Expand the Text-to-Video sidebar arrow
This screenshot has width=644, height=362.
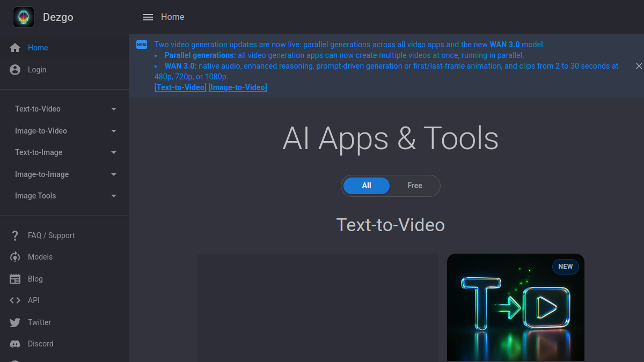[114, 109]
